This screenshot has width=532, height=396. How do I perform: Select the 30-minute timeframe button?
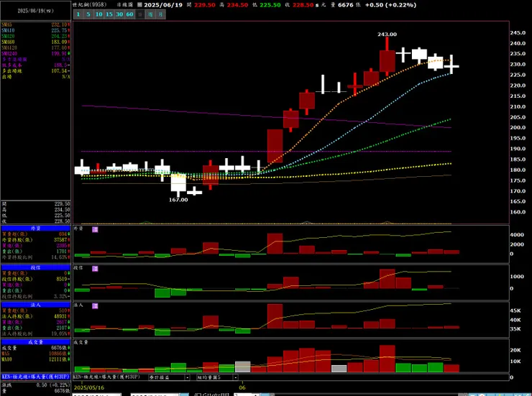point(119,14)
